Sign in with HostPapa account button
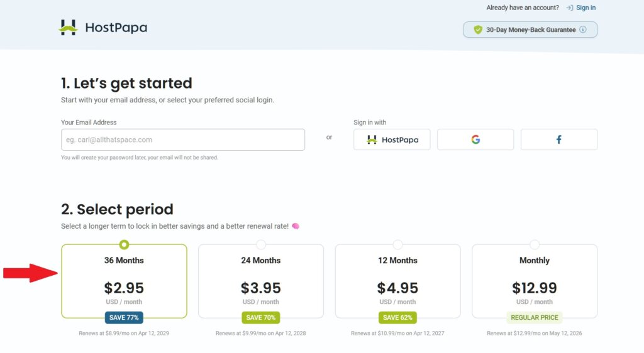This screenshot has width=644, height=353. (392, 139)
